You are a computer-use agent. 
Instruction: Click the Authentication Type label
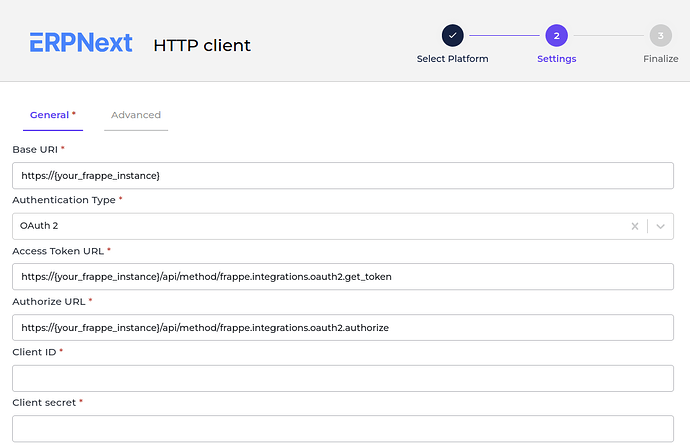[64, 200]
